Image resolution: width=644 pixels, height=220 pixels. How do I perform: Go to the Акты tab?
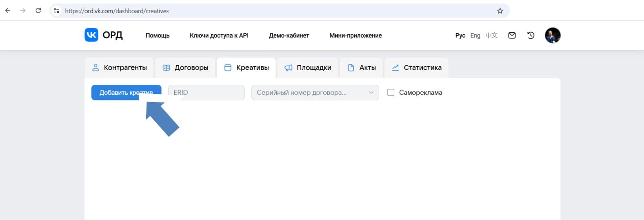pyautogui.click(x=361, y=68)
